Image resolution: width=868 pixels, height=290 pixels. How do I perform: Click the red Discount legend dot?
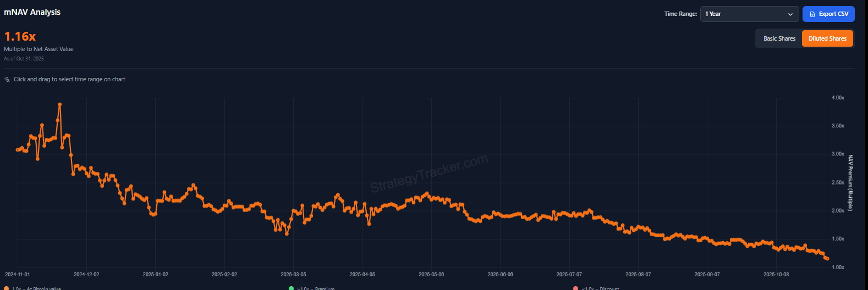coord(575,288)
